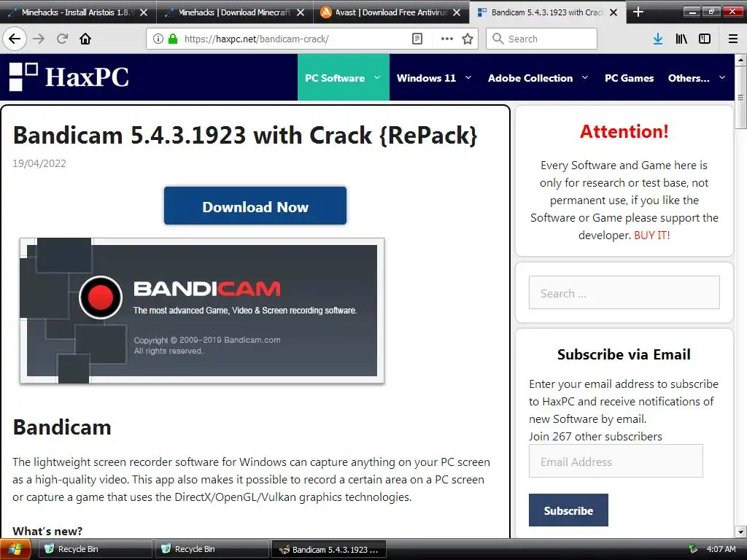747x560 pixels.
Task: Toggle the browser sidebar icon
Action: [x=705, y=39]
